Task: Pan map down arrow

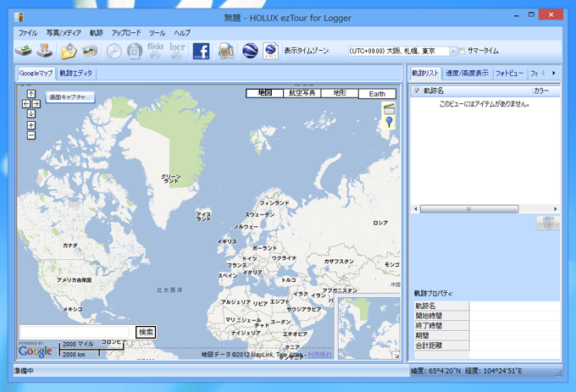Action: tap(31, 113)
